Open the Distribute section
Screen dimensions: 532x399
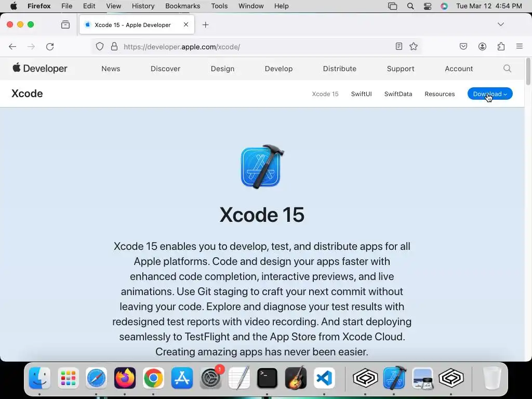coord(340,69)
